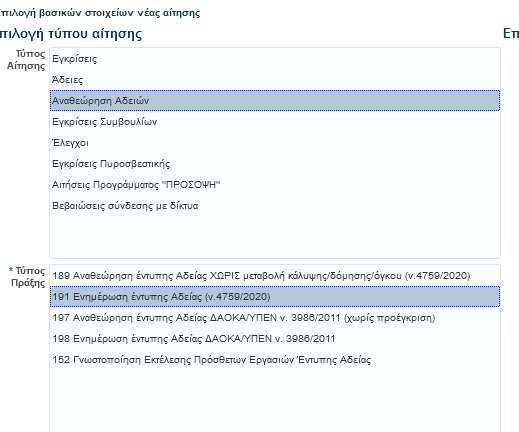Select act 197 Αναθεώρηση ΔΑΟΚΑ/ΥΠΕΝ
Viewport: 519px width, 432px height.
[x=275, y=318]
